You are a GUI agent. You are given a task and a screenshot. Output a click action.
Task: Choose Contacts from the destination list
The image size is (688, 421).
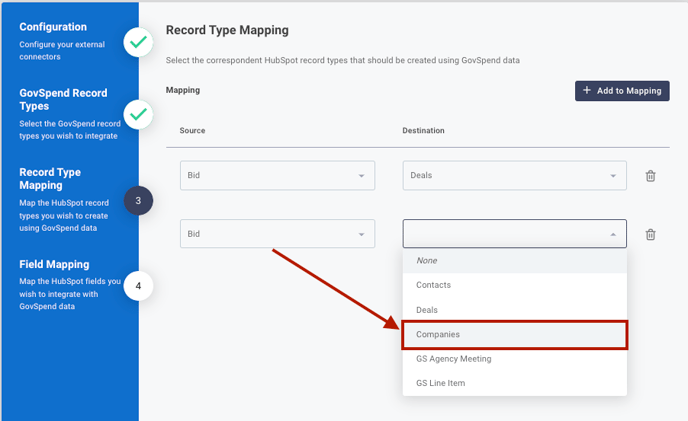[x=514, y=285]
